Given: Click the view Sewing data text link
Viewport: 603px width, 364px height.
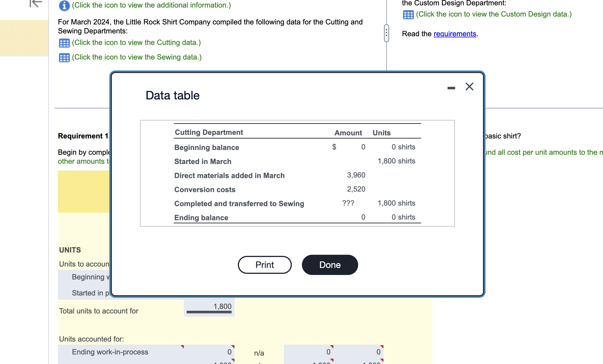Looking at the screenshot, I should (137, 57).
